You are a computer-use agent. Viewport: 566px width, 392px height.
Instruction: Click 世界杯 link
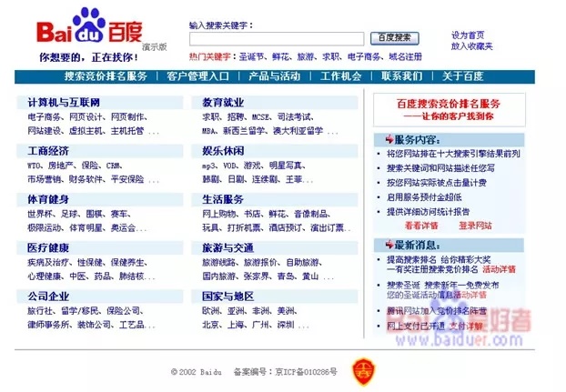[x=40, y=215]
